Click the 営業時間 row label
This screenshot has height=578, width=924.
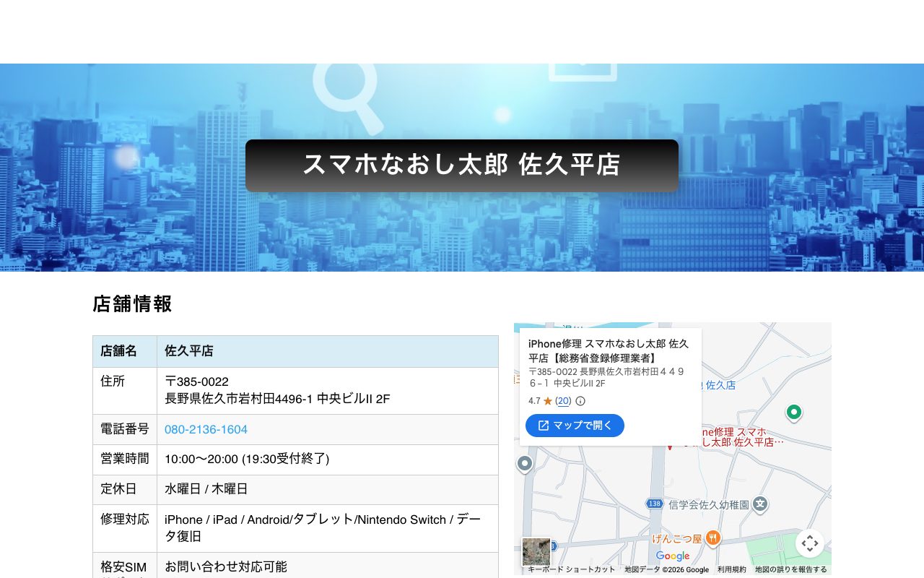tap(125, 458)
